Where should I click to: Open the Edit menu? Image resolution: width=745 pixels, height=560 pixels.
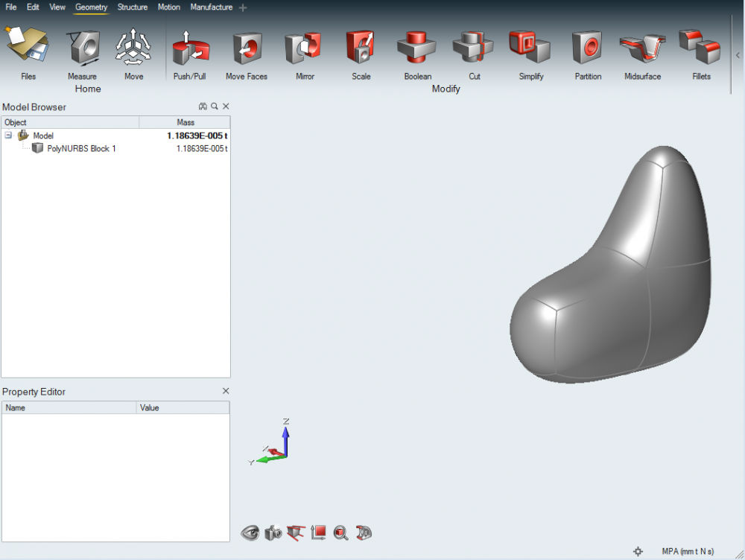point(33,7)
